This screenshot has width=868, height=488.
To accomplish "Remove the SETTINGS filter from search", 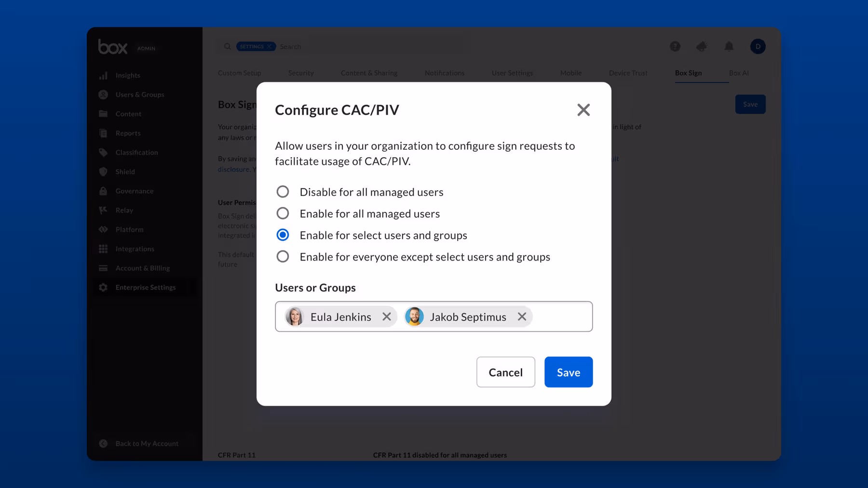I will [x=270, y=46].
